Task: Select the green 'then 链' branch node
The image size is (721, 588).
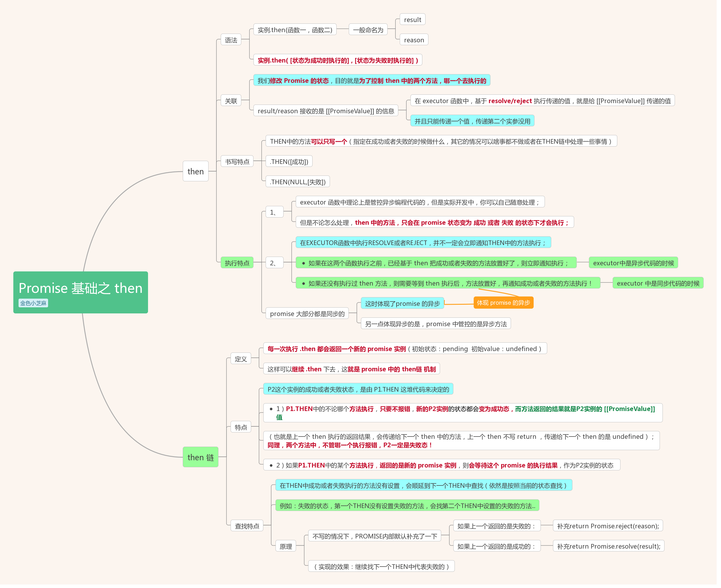Action: [x=200, y=457]
